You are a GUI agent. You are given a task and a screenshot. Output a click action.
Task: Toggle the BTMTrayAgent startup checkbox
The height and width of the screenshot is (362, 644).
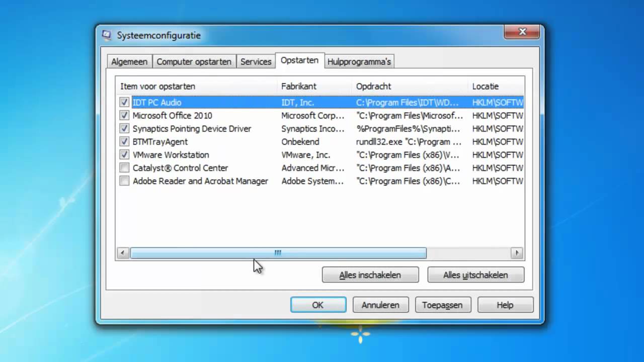124,142
